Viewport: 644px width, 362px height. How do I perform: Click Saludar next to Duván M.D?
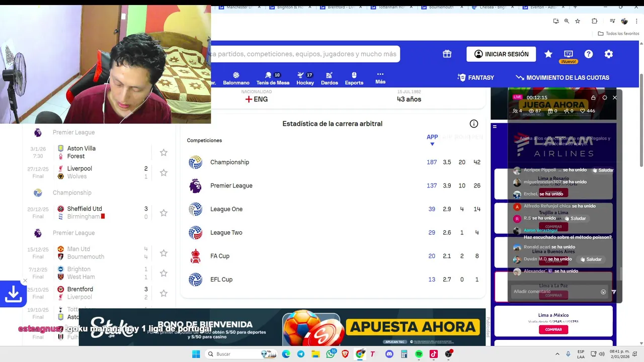[x=591, y=259]
